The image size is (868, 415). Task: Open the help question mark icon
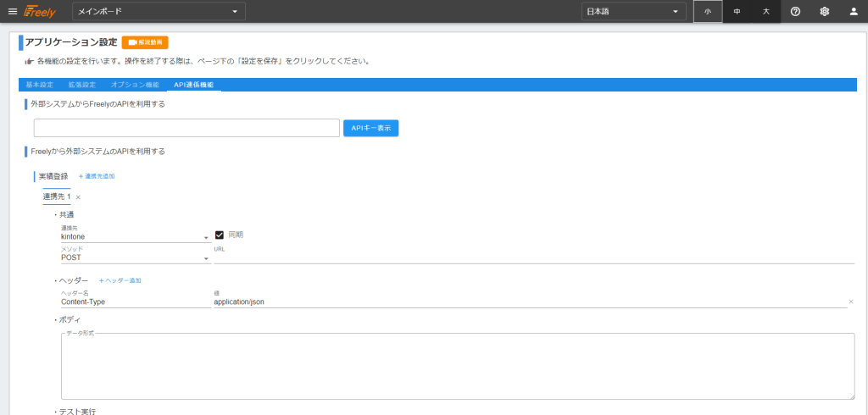[795, 11]
